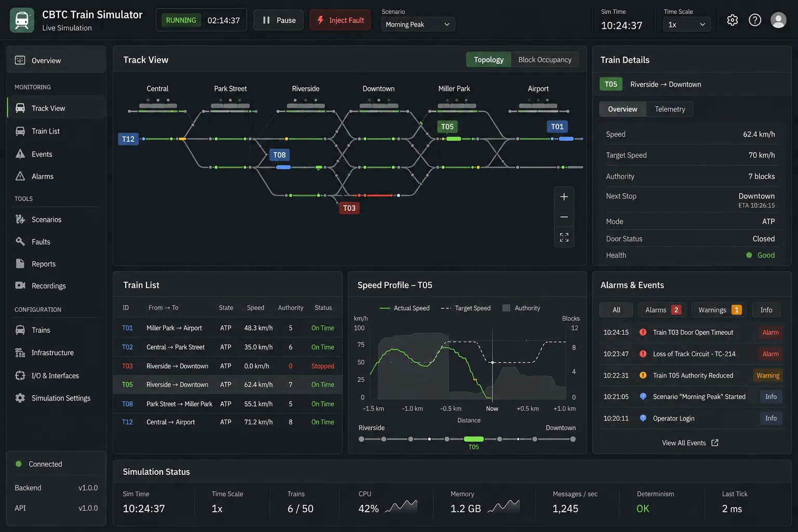
Task: Pause the running simulation
Action: tap(278, 20)
